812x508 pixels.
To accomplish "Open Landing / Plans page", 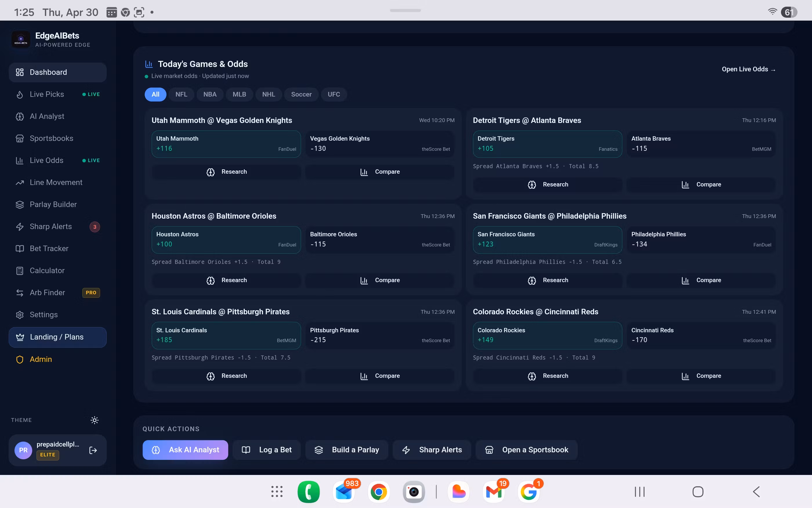I will 57,337.
